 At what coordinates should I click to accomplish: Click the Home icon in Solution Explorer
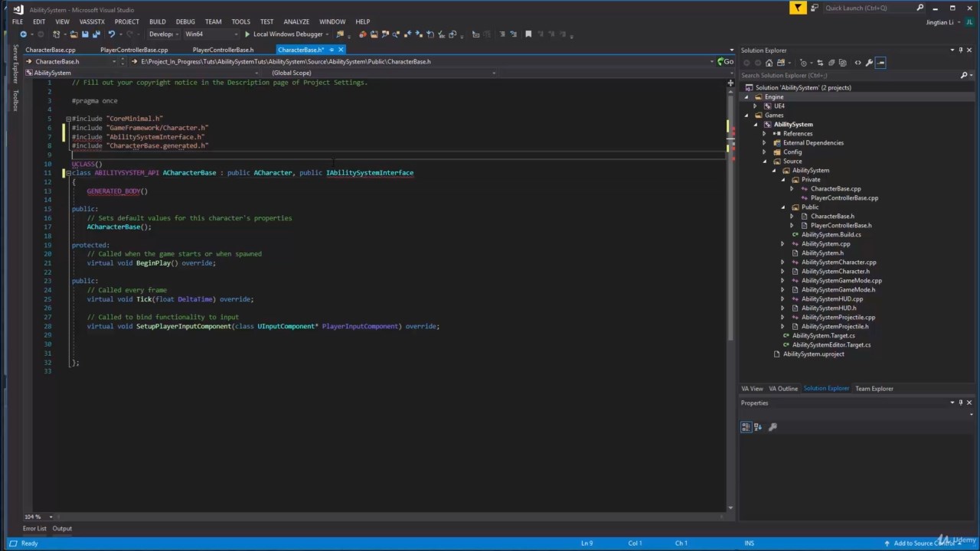[x=769, y=63]
